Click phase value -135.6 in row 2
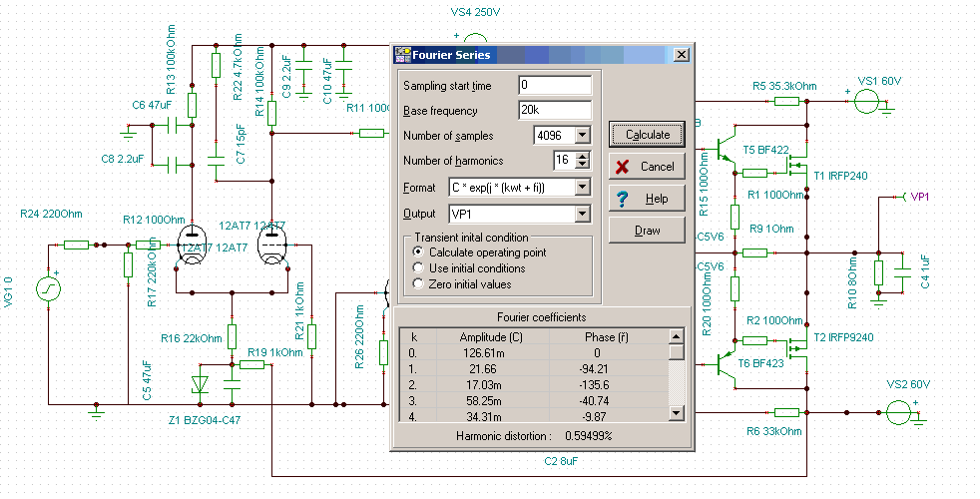Viewport: 980px width, 499px height. click(x=593, y=385)
